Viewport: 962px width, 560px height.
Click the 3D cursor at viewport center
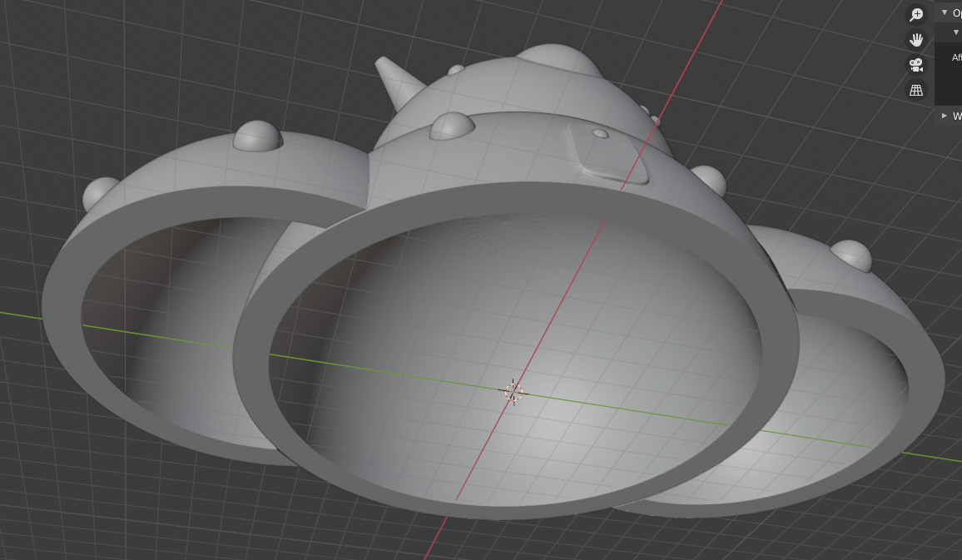click(x=514, y=393)
